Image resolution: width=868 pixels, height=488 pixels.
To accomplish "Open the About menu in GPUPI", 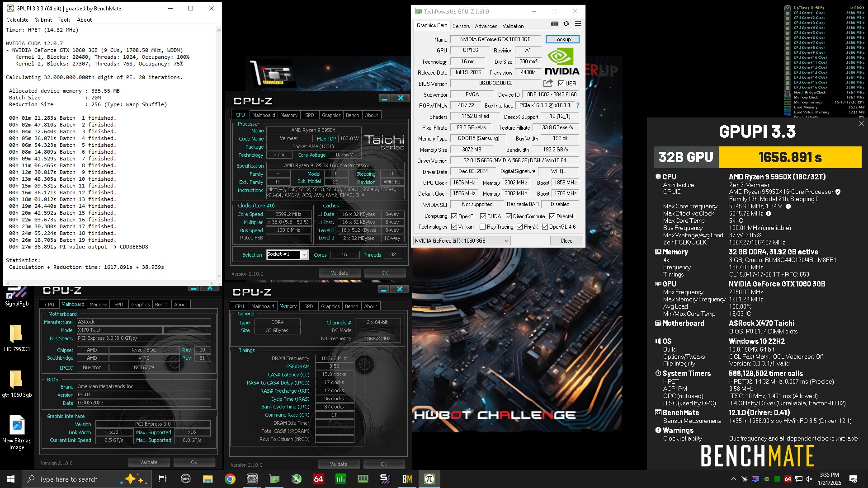I will click(84, 20).
